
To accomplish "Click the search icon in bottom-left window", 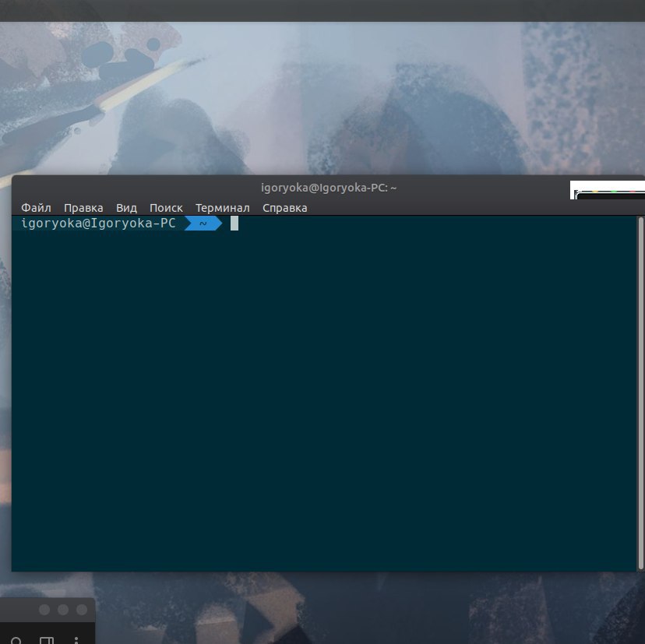I will (x=16, y=641).
